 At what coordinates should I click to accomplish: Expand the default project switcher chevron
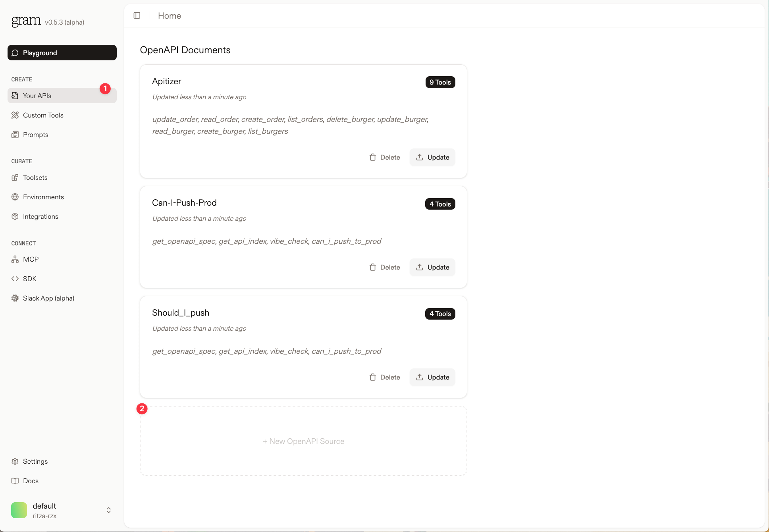(108, 510)
